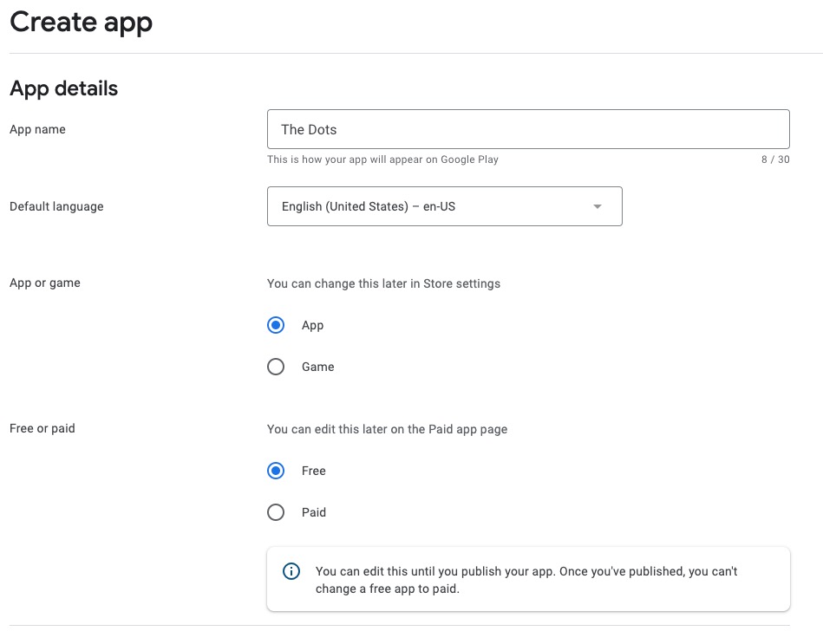The image size is (823, 644).
Task: Click the "App or game" section label
Action: 45,283
